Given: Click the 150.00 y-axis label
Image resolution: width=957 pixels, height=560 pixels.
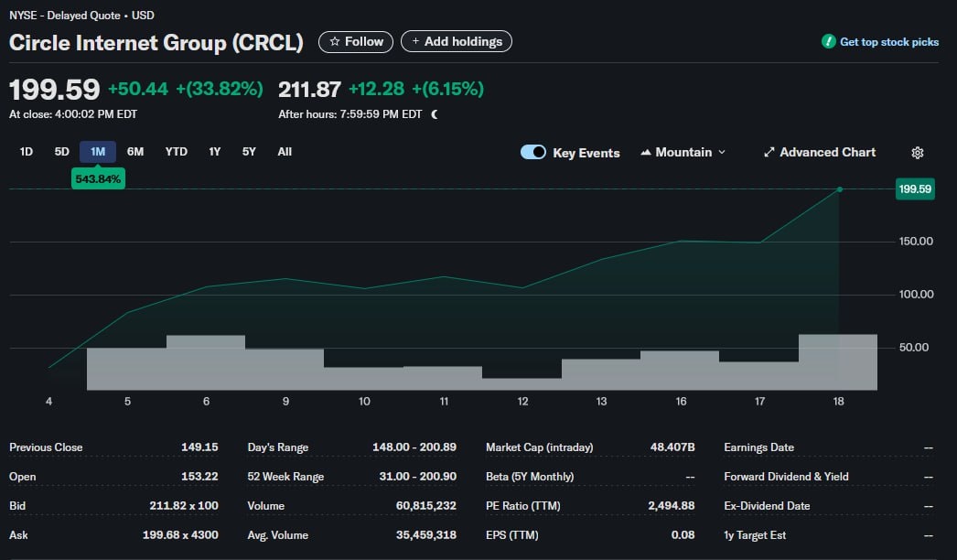Looking at the screenshot, I should point(916,242).
